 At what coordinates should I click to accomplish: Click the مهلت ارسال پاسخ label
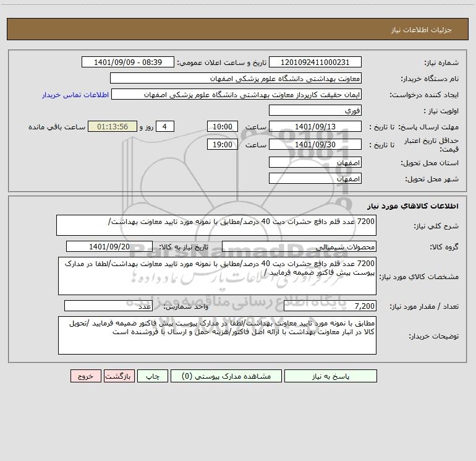[428, 127]
